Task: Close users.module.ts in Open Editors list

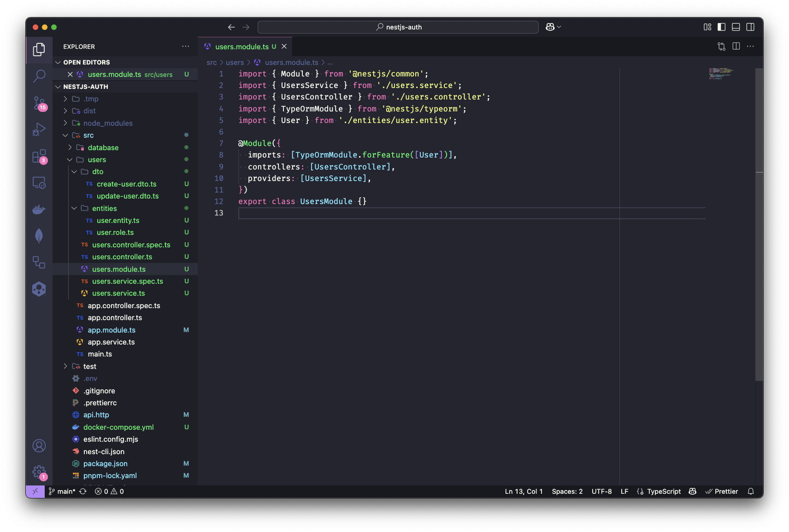Action: [x=70, y=74]
